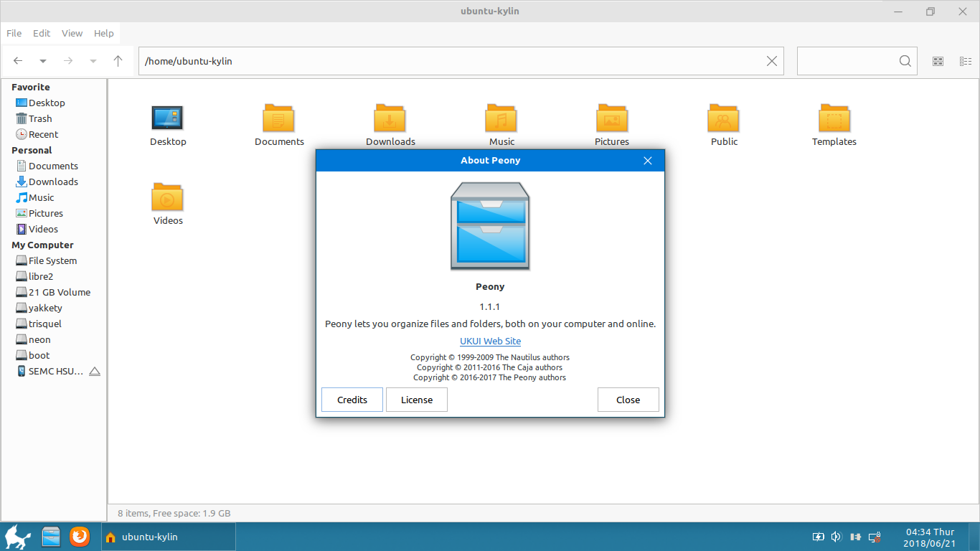Image resolution: width=980 pixels, height=551 pixels.
Task: Click the back navigation arrow
Action: [17, 61]
